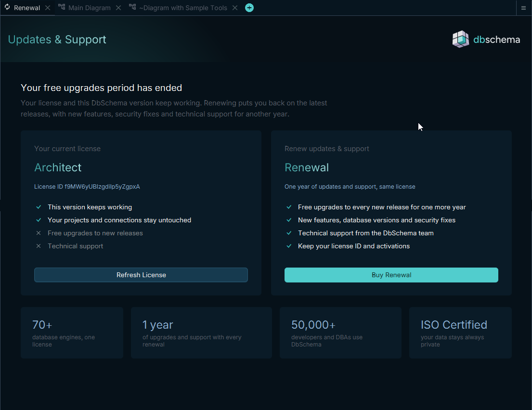Click the '50,000+' developers stat
The height and width of the screenshot is (410, 532).
click(x=340, y=333)
